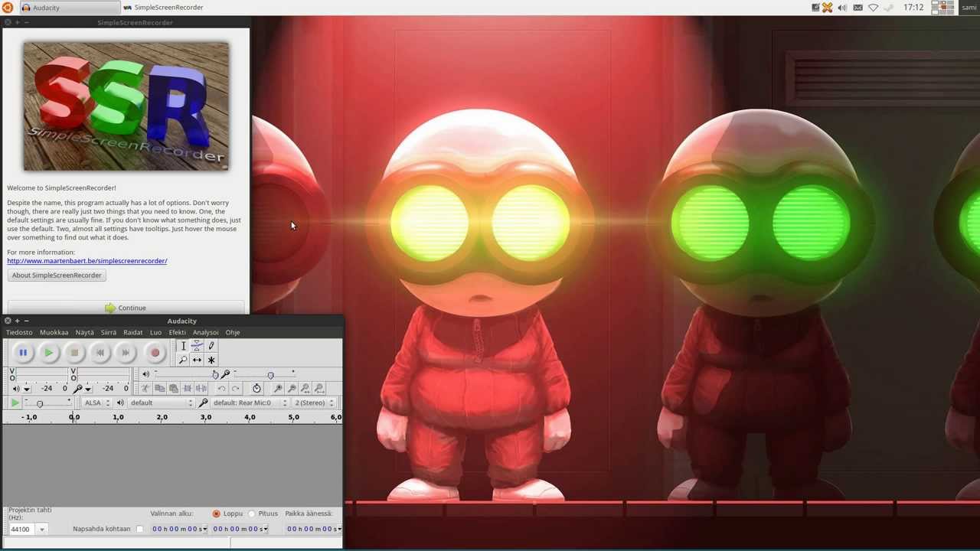980x551 pixels.
Task: Open the selection start time format dropdown
Action: (204, 529)
